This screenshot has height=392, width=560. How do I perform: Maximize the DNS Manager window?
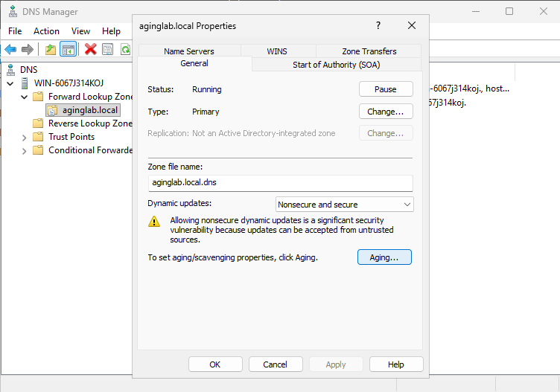point(509,11)
